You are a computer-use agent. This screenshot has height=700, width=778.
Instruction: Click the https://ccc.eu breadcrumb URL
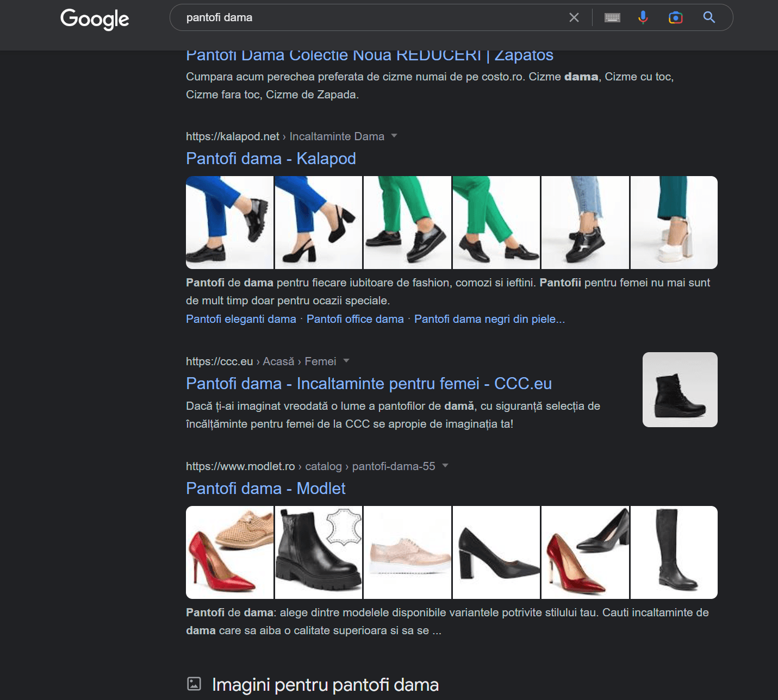coord(220,361)
